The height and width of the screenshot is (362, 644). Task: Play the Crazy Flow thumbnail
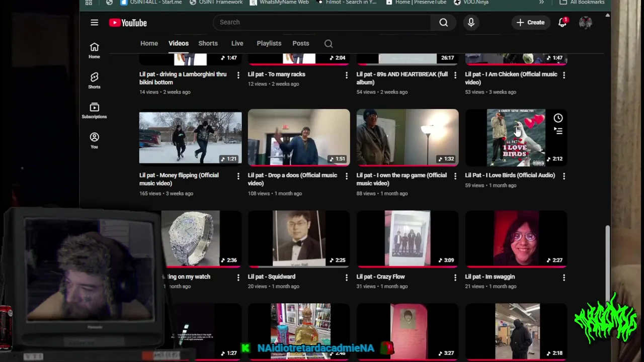coord(408,238)
